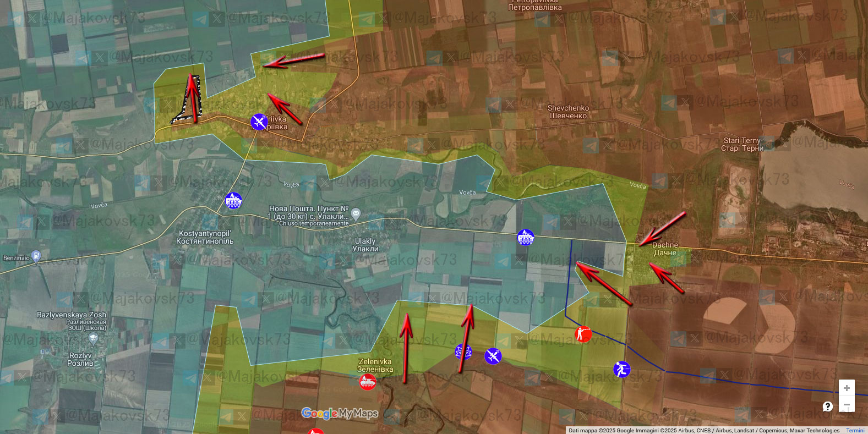The height and width of the screenshot is (434, 868).
Task: Click the Stari Terny label
Action: 742,144
